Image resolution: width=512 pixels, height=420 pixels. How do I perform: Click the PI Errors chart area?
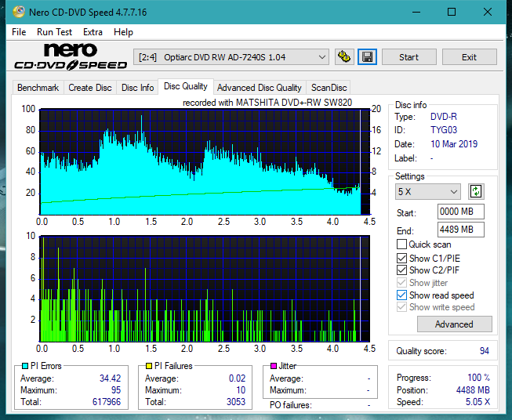pyautogui.click(x=205, y=162)
